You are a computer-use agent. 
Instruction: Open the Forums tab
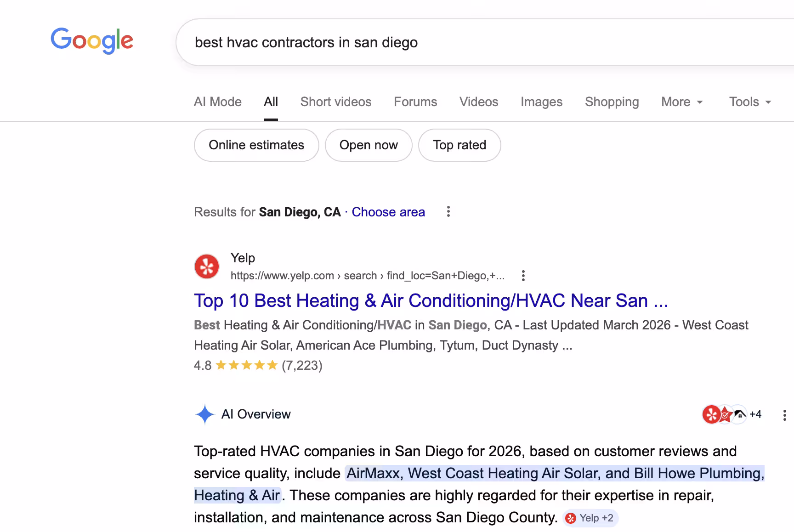pos(415,102)
